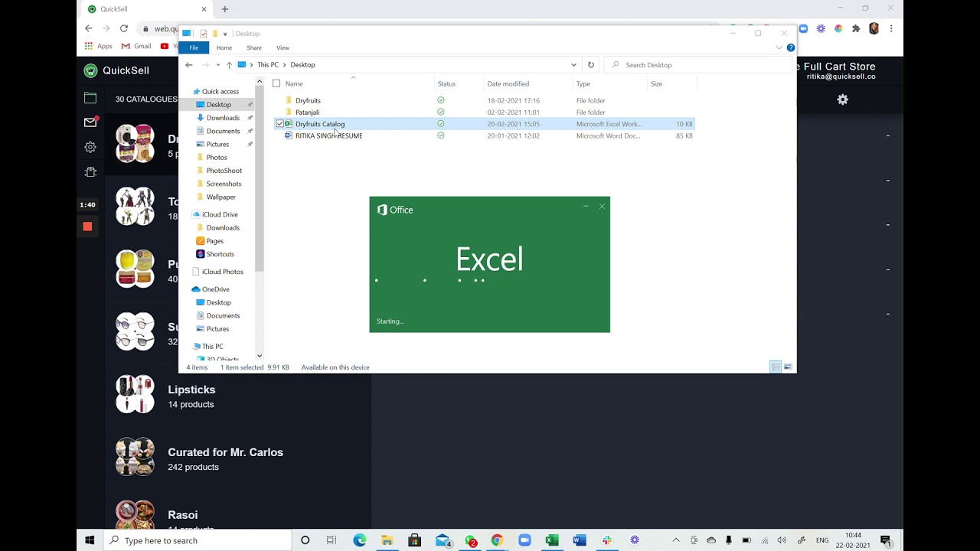Open the Home ribbon tab in File Explorer

pyautogui.click(x=224, y=47)
